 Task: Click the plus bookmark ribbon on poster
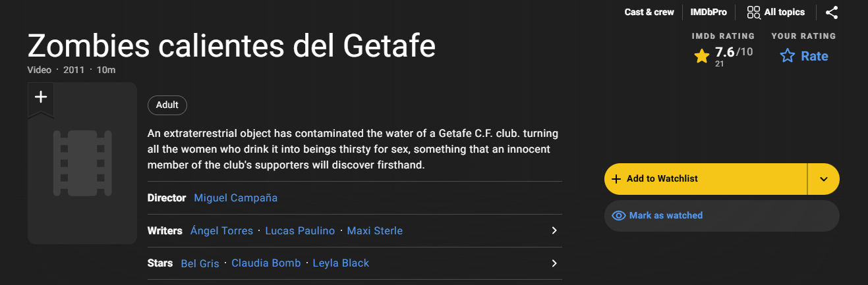[x=41, y=100]
